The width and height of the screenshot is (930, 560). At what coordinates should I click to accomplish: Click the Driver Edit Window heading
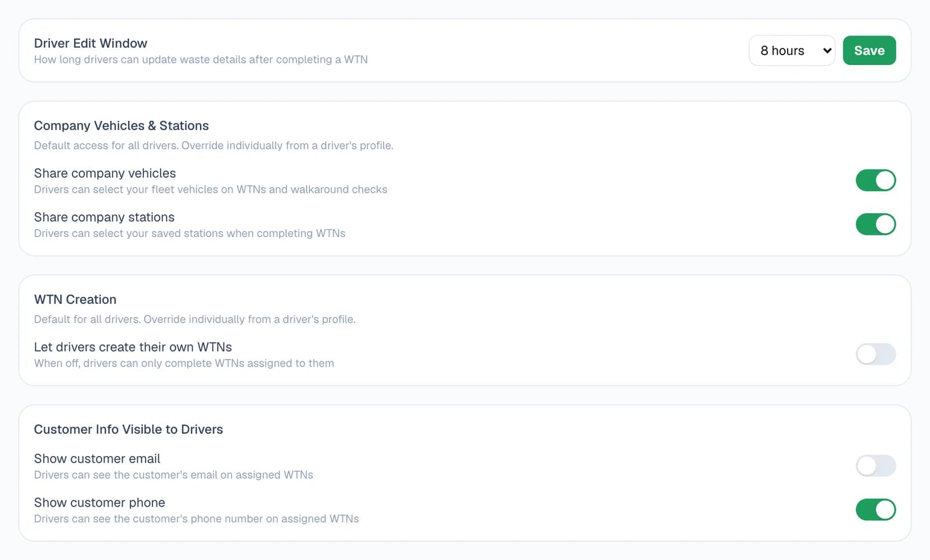click(91, 43)
